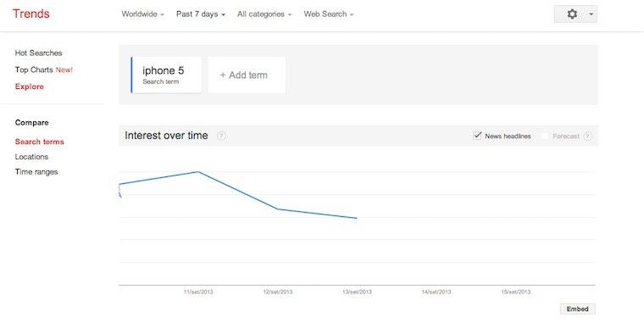Click dropdown arrow beside the gear icon
This screenshot has width=644, height=323.
coord(591,14)
